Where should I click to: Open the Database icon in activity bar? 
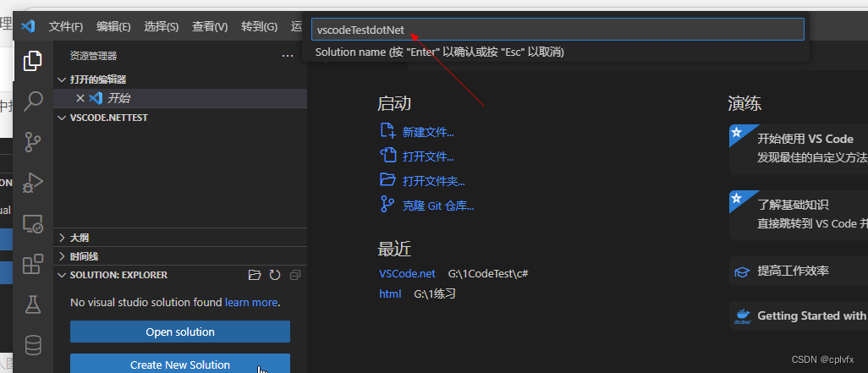33,345
